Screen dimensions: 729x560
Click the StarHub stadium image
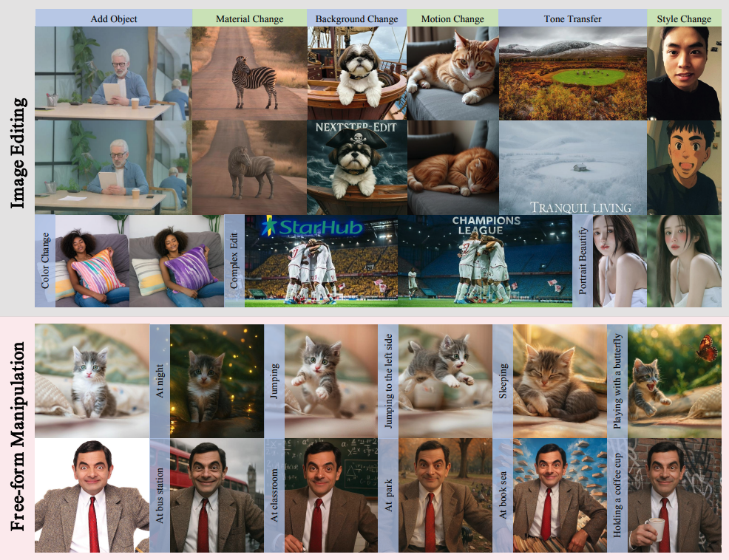tap(322, 261)
